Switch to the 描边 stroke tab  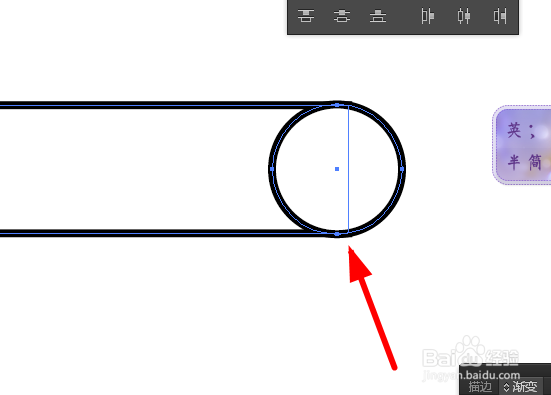[x=480, y=387]
